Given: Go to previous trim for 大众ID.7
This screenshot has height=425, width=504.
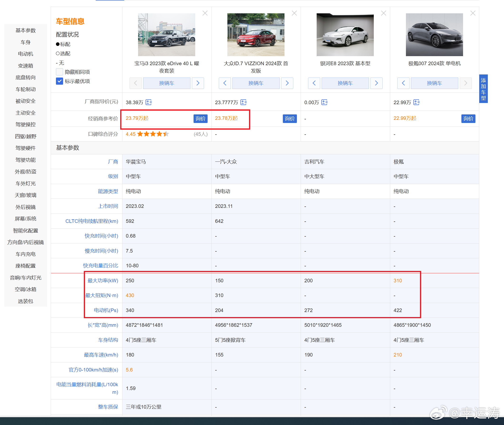Looking at the screenshot, I should tap(225, 83).
